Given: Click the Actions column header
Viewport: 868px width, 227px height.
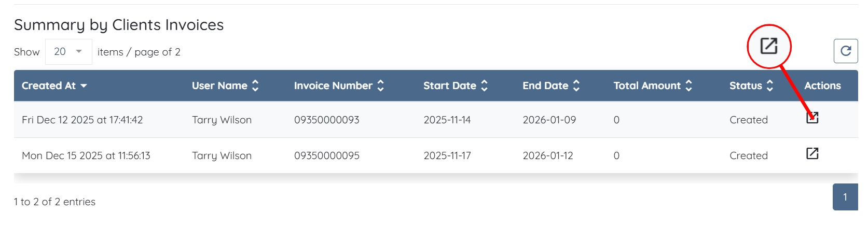Looking at the screenshot, I should [x=822, y=86].
